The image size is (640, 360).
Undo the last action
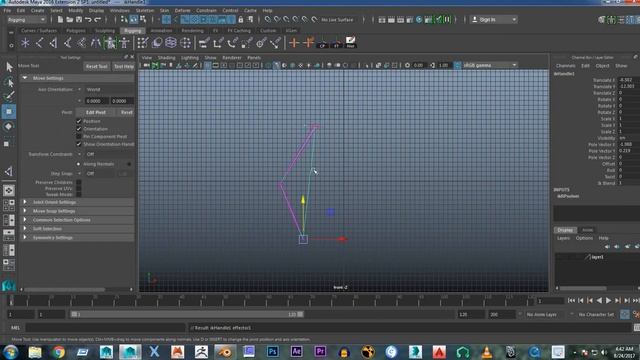88,19
